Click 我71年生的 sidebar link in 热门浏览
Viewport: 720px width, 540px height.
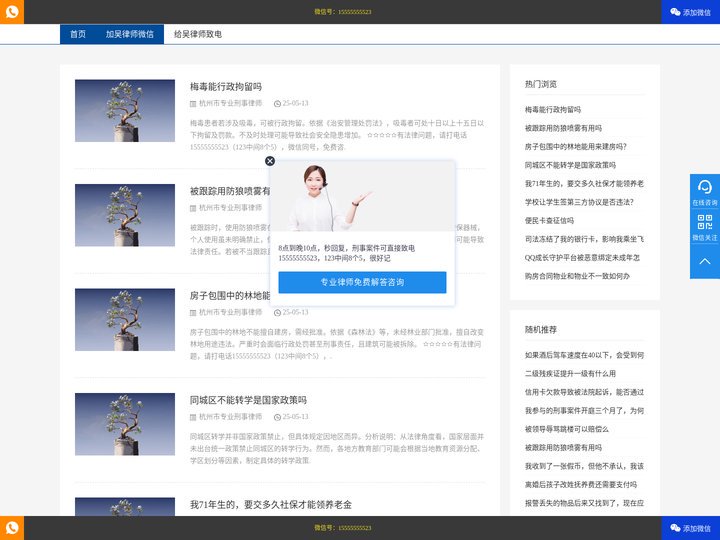(584, 183)
